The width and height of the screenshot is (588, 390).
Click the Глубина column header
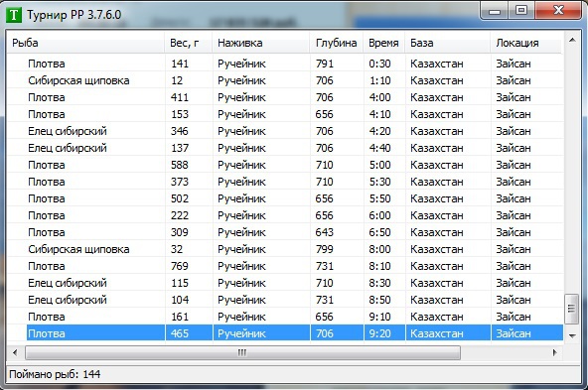coord(337,43)
